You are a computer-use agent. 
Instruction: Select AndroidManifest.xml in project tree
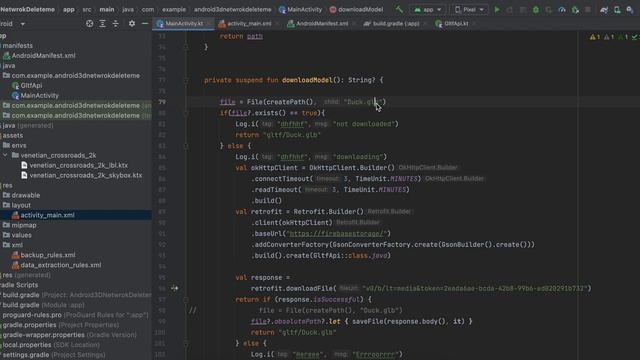[x=43, y=56]
